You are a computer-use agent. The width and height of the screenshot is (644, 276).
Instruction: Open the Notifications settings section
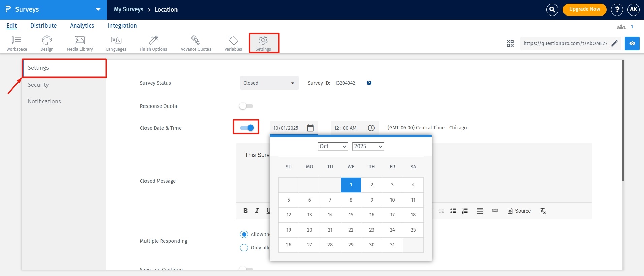(x=64, y=101)
